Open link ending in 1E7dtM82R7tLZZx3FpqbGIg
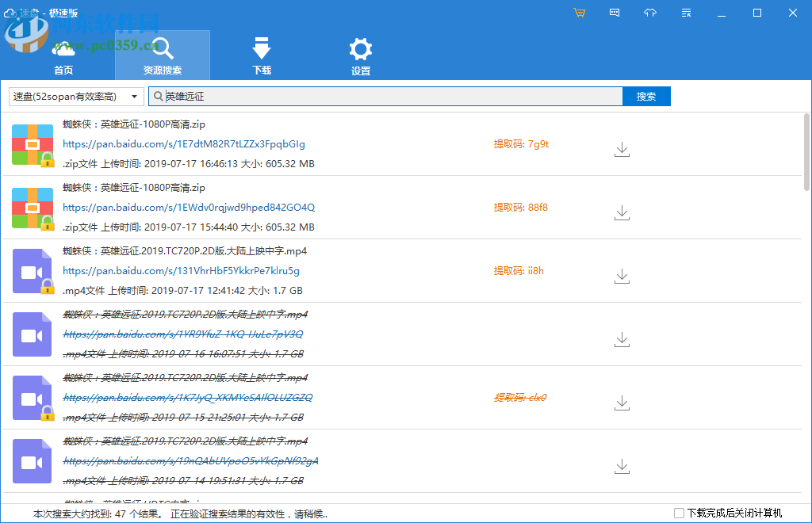This screenshot has height=523, width=812. coord(184,144)
